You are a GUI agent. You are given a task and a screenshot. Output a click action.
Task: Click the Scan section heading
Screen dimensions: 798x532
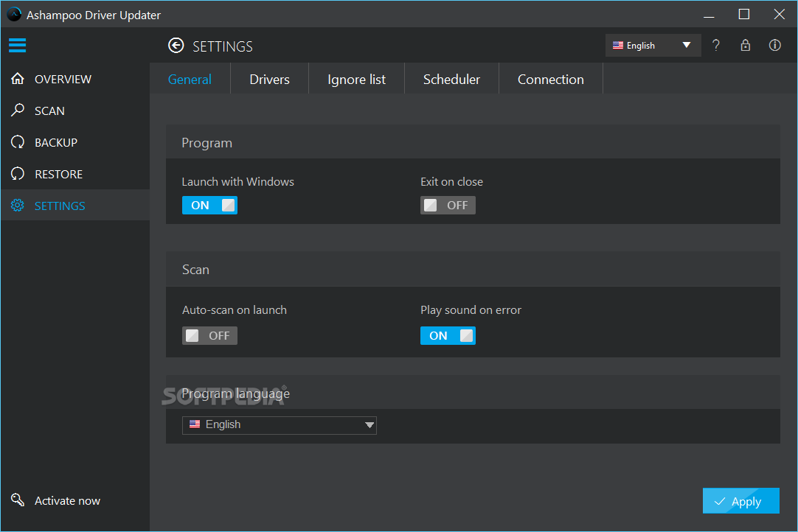click(x=196, y=270)
